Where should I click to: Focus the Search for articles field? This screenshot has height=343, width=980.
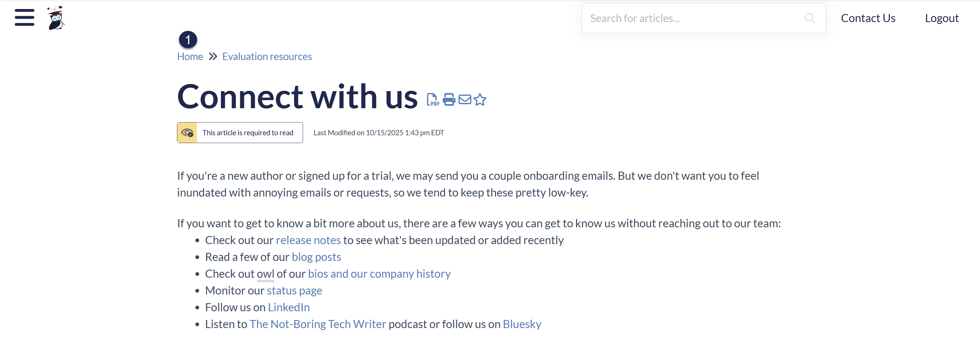pyautogui.click(x=693, y=18)
